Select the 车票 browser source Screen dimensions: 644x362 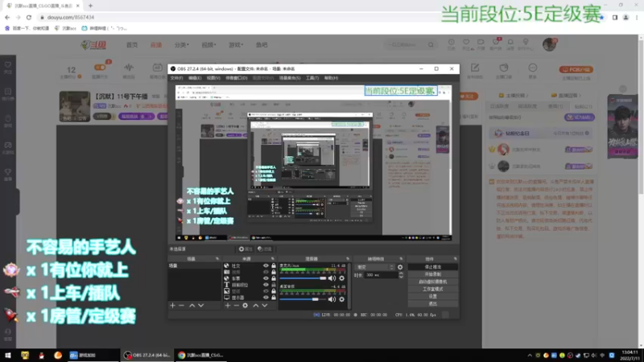[250, 278]
